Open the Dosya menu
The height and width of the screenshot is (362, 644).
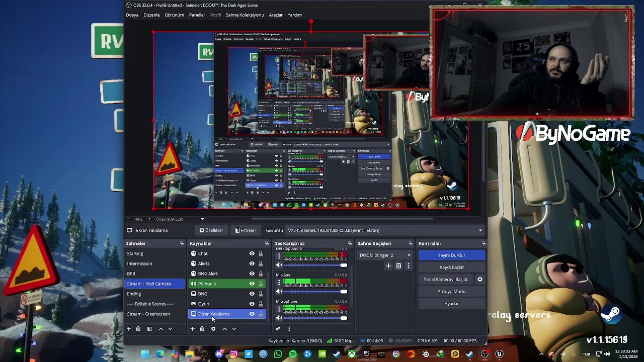[x=132, y=15]
